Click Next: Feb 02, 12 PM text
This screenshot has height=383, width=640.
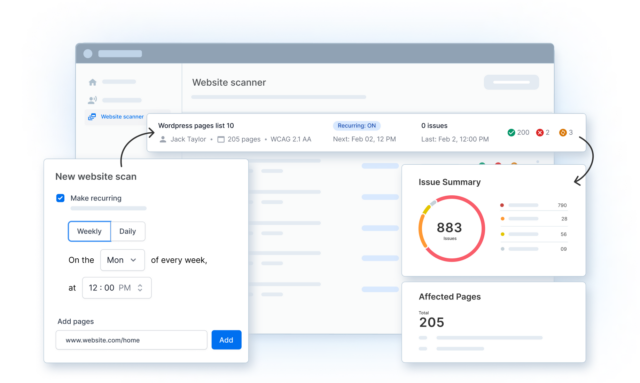(x=364, y=139)
